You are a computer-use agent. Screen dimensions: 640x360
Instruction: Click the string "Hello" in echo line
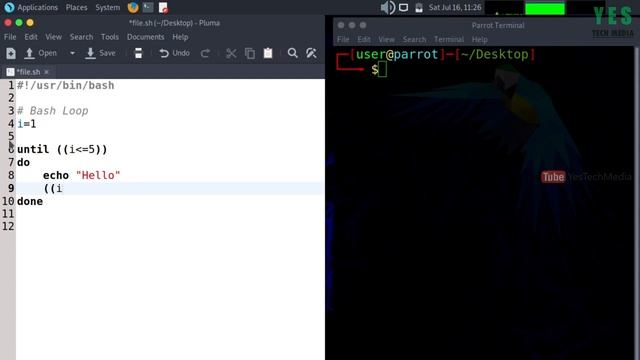(98, 175)
